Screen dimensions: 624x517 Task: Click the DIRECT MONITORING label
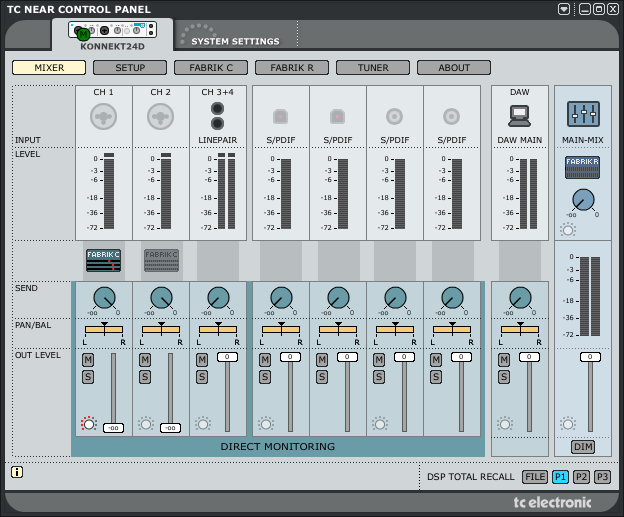(x=278, y=447)
